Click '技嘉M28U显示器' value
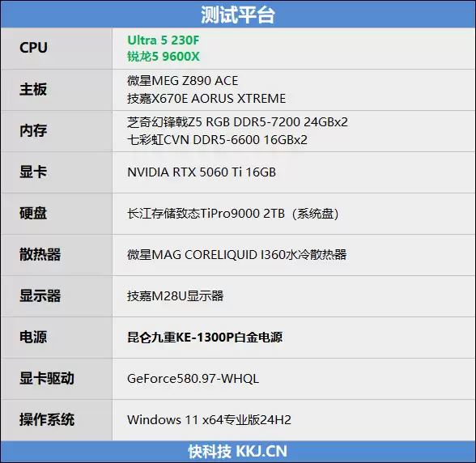This screenshot has height=463, width=476. [x=175, y=296]
